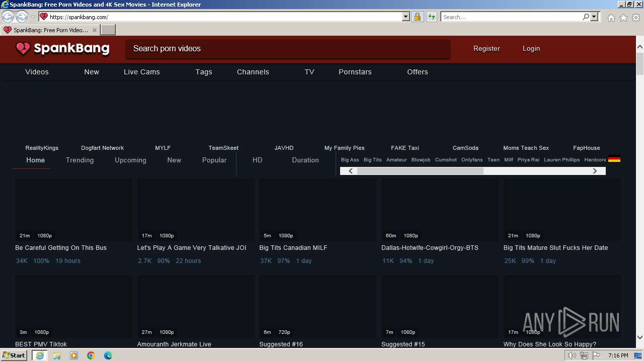Open the Chrome taskbar icon
Screen dimensions: 644x362
[x=91, y=355]
